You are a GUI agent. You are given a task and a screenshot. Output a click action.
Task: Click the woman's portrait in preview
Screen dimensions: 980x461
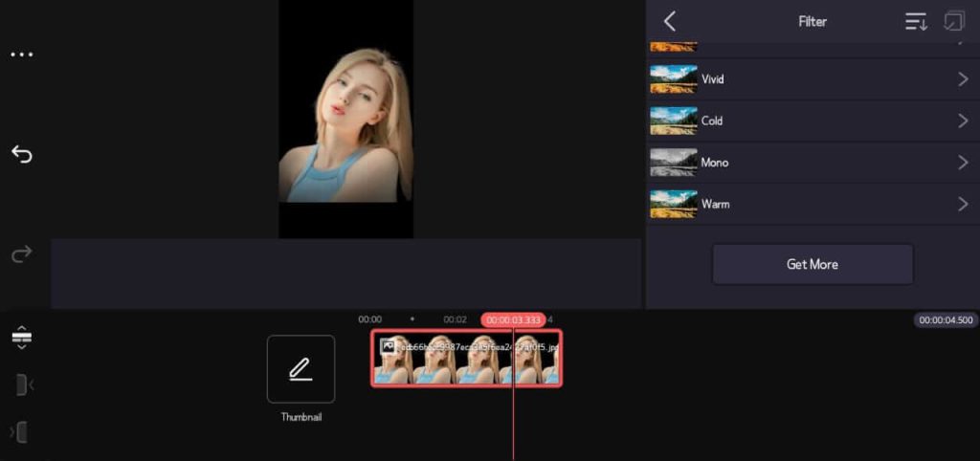(345, 126)
